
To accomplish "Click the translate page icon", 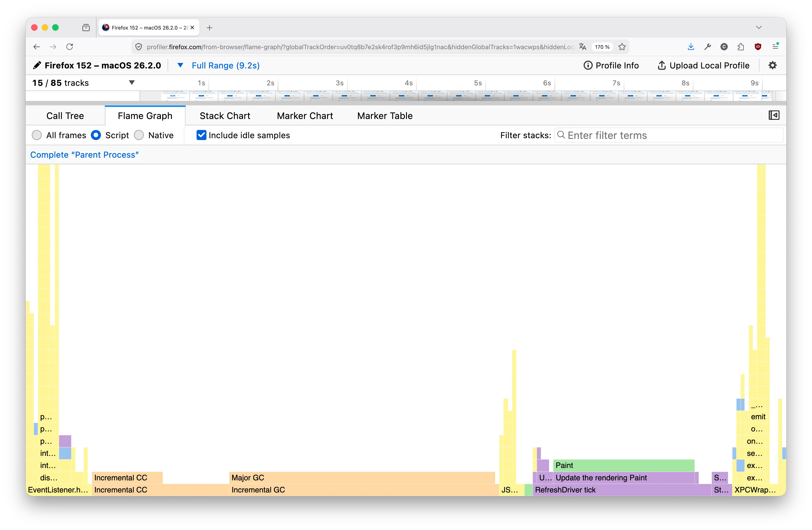I will (582, 47).
